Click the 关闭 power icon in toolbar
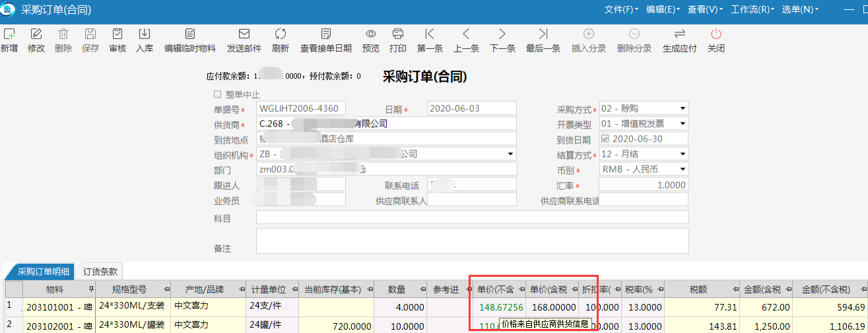868x333 pixels. click(x=716, y=34)
